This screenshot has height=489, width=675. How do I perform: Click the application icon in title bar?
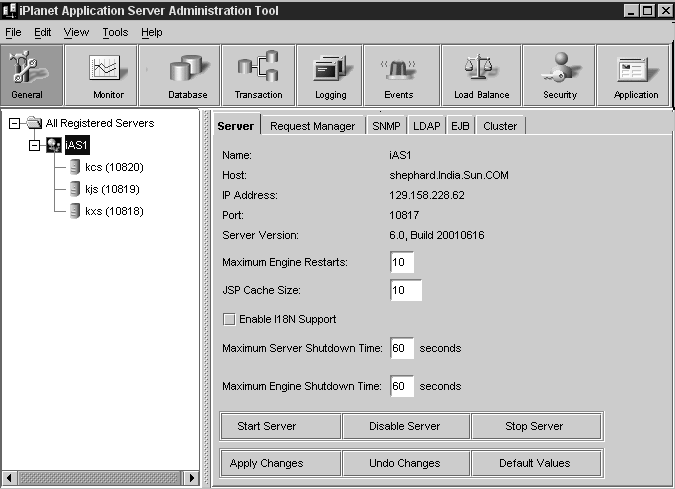pyautogui.click(x=9, y=10)
